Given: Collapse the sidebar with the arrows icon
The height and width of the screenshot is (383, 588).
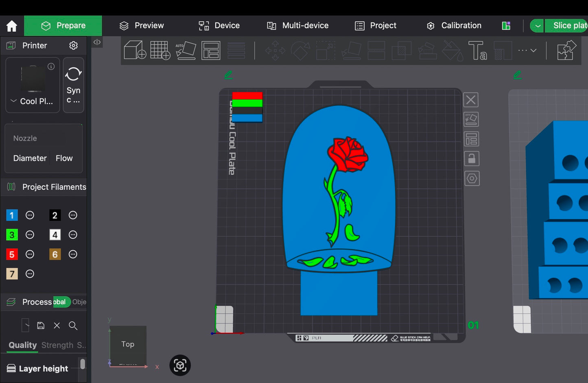Looking at the screenshot, I should coord(97,42).
